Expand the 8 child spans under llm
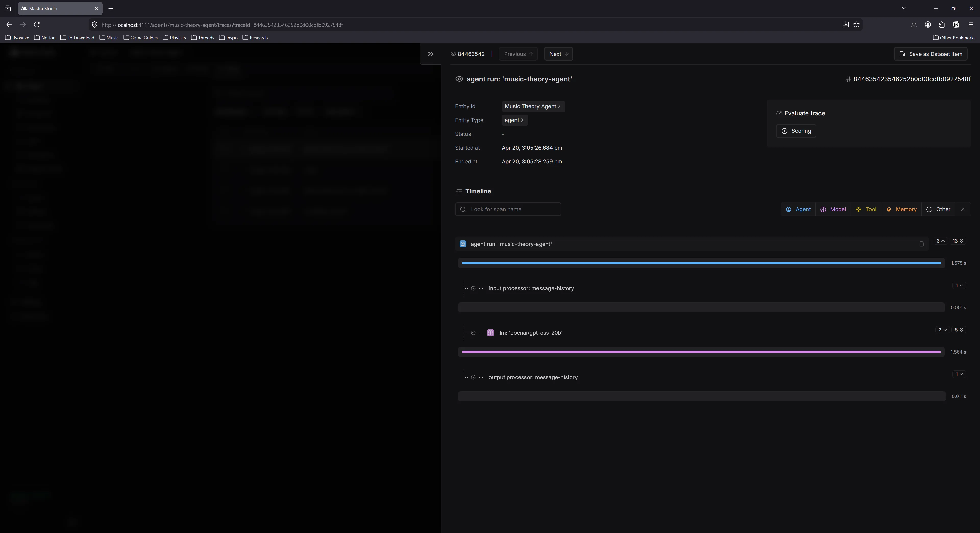The height and width of the screenshot is (533, 980). coord(958,330)
